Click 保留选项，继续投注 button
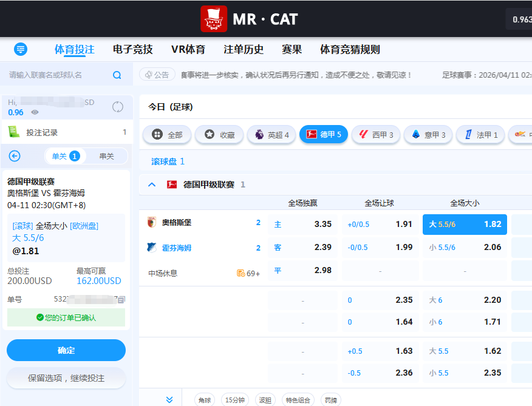Screen dimensions: 532x406 coord(66,378)
